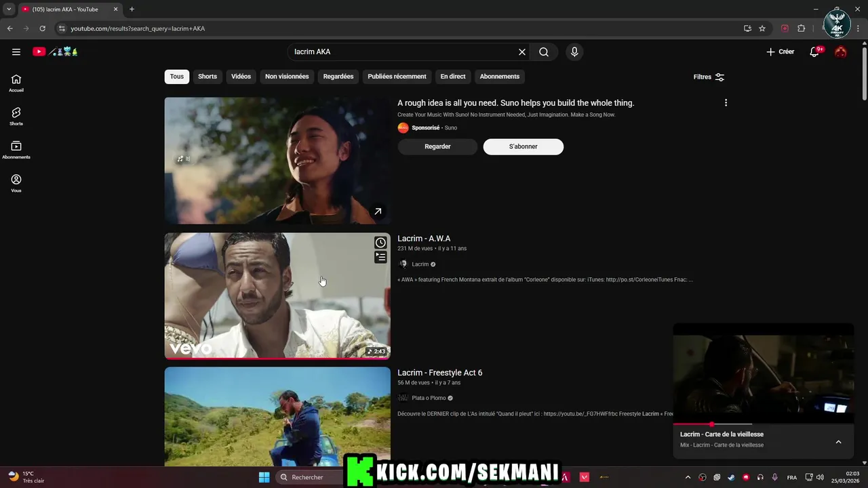Click the Regarder button on the ad
Image resolution: width=868 pixels, height=488 pixels.
[437, 146]
